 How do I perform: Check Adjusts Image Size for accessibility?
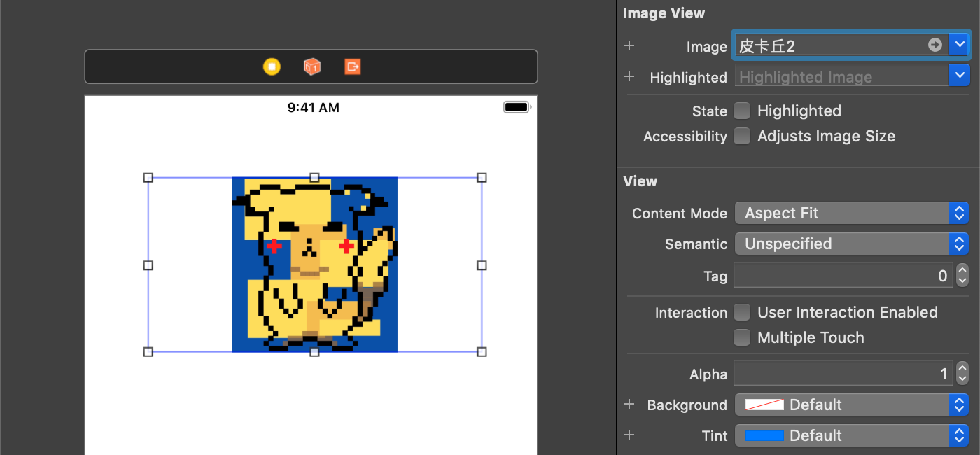coord(742,136)
